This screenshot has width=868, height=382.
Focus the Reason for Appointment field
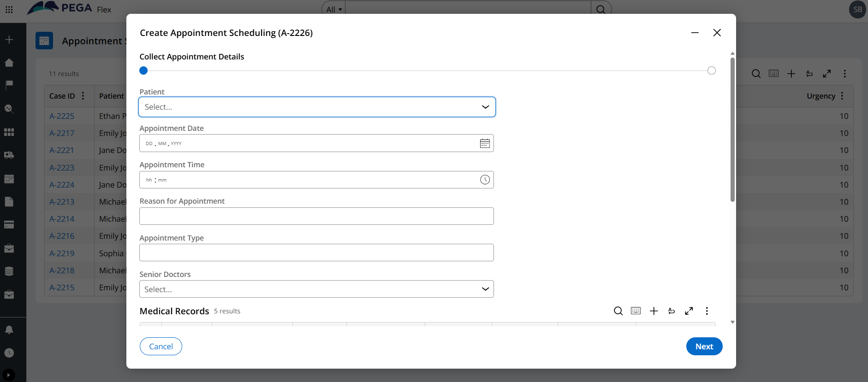(x=316, y=216)
